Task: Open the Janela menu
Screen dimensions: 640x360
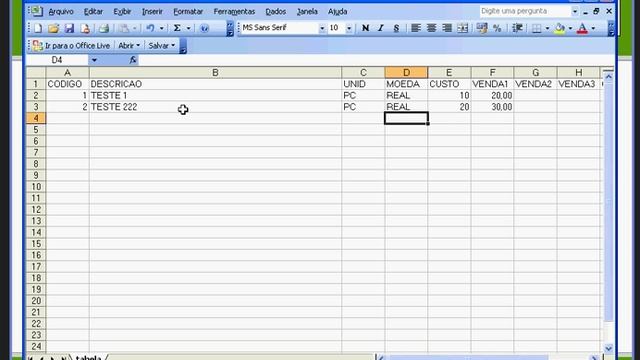Action: pos(307,11)
